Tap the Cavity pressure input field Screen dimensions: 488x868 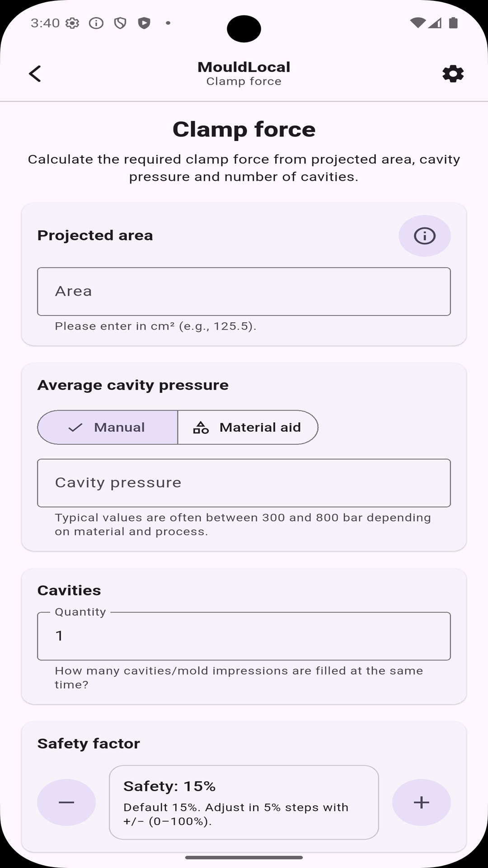coord(244,483)
